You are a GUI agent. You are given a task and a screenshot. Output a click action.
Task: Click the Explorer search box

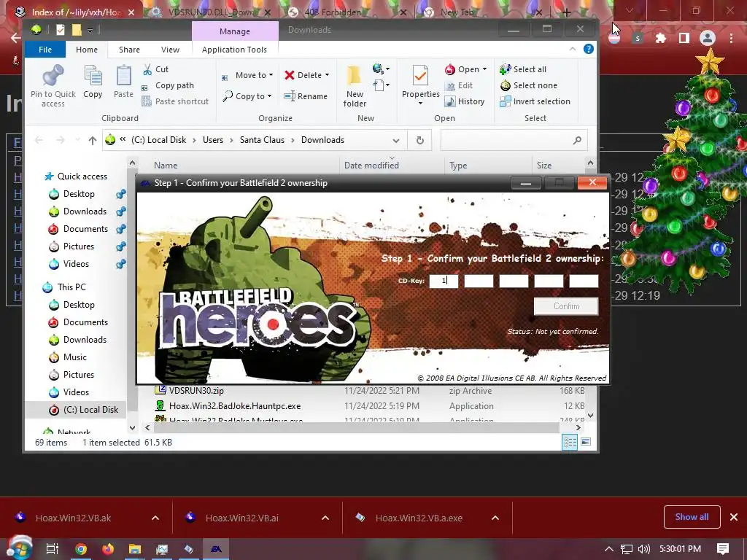coord(514,140)
